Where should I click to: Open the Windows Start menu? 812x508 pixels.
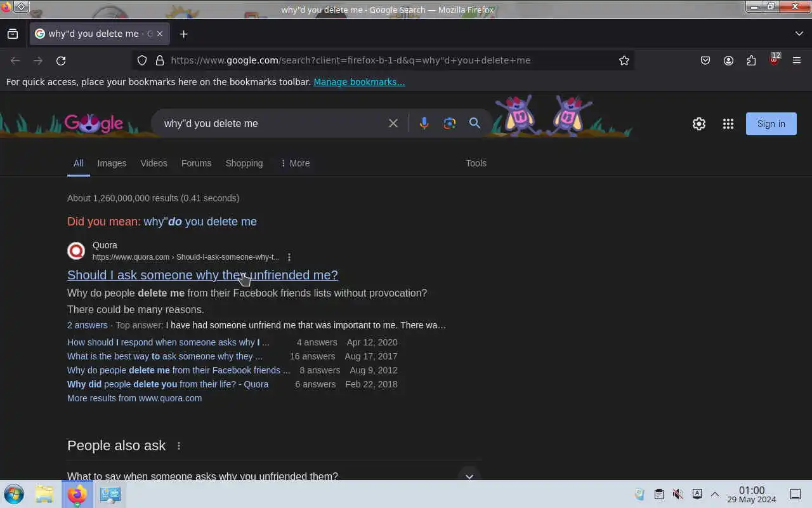[x=14, y=494]
